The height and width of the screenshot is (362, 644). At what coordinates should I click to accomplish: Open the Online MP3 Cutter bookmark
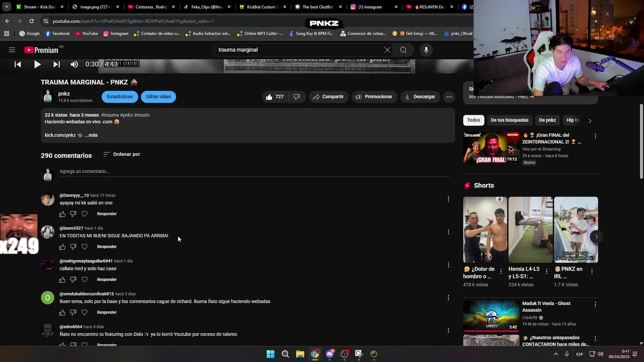260,34
